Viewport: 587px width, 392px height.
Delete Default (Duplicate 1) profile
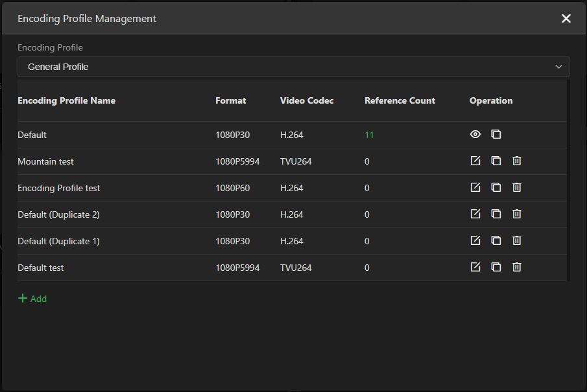(x=516, y=240)
